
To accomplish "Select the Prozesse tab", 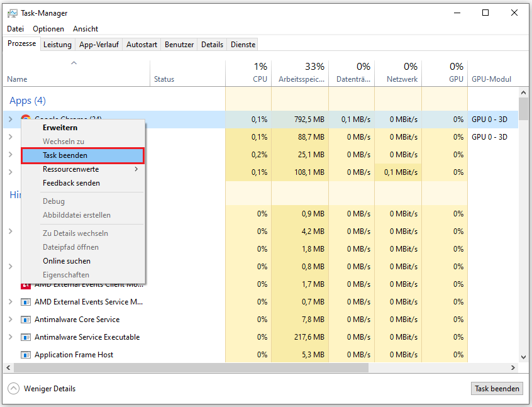I will pos(22,43).
